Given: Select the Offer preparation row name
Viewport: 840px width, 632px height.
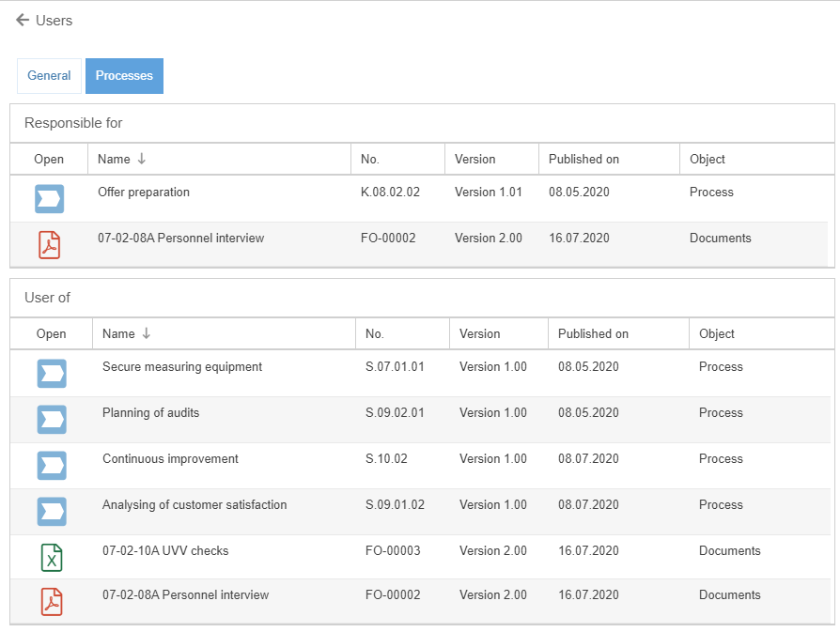Looking at the screenshot, I should tap(144, 193).
